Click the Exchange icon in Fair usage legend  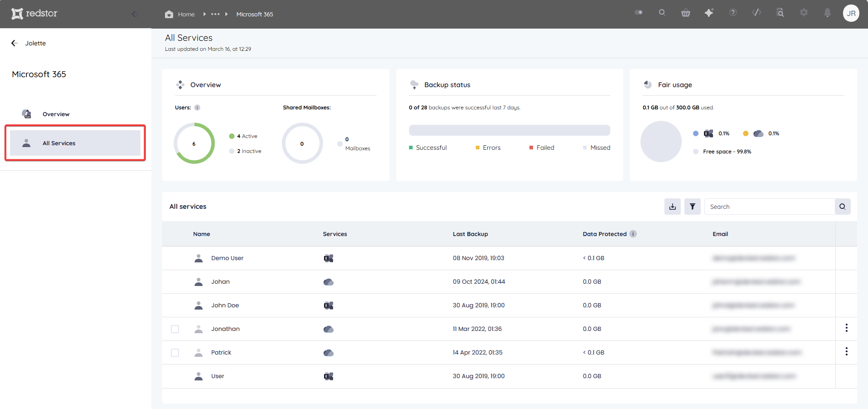(x=708, y=133)
